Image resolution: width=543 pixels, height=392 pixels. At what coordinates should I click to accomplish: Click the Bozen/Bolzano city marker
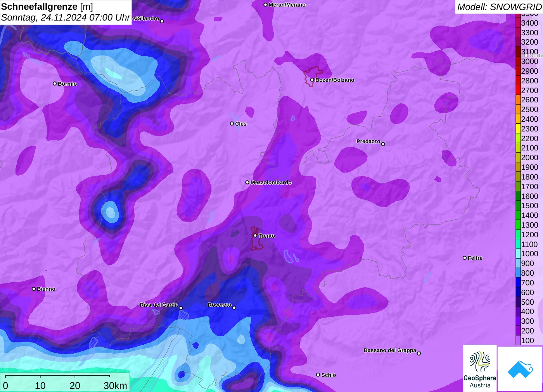click(x=312, y=80)
